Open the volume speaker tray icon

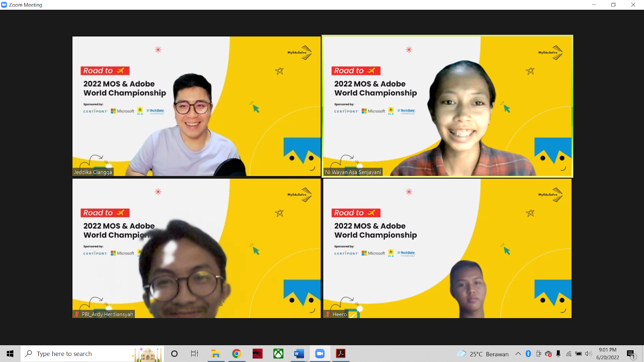(588, 354)
